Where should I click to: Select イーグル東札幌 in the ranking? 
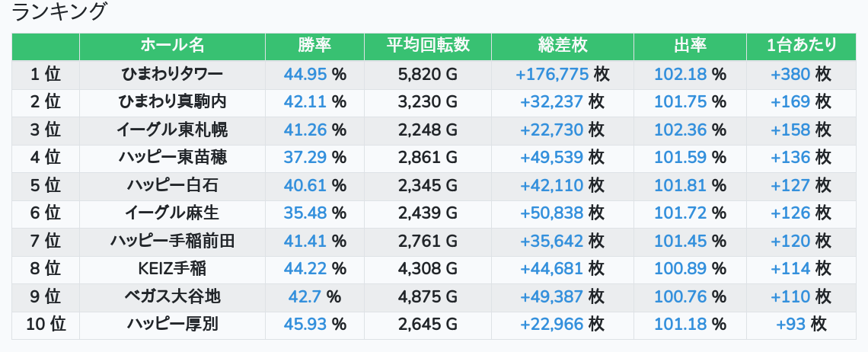point(172,130)
